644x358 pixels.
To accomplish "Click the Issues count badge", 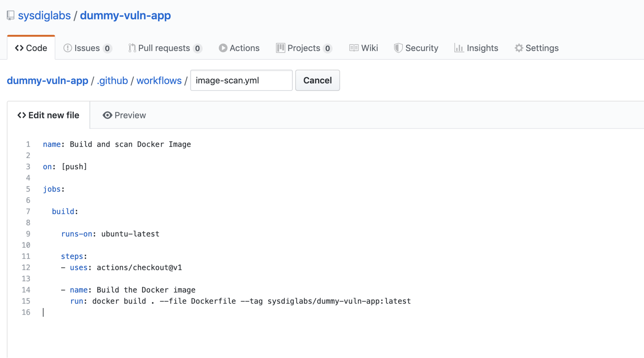I will tap(107, 48).
